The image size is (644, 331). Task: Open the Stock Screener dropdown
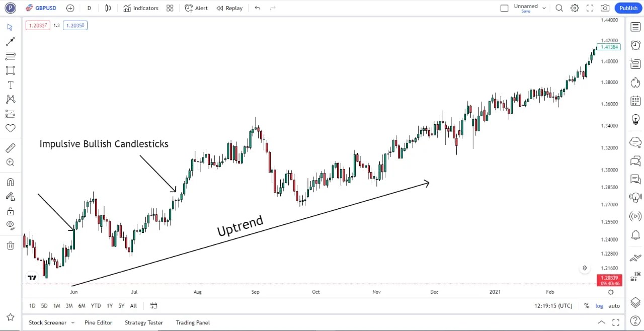(51, 322)
